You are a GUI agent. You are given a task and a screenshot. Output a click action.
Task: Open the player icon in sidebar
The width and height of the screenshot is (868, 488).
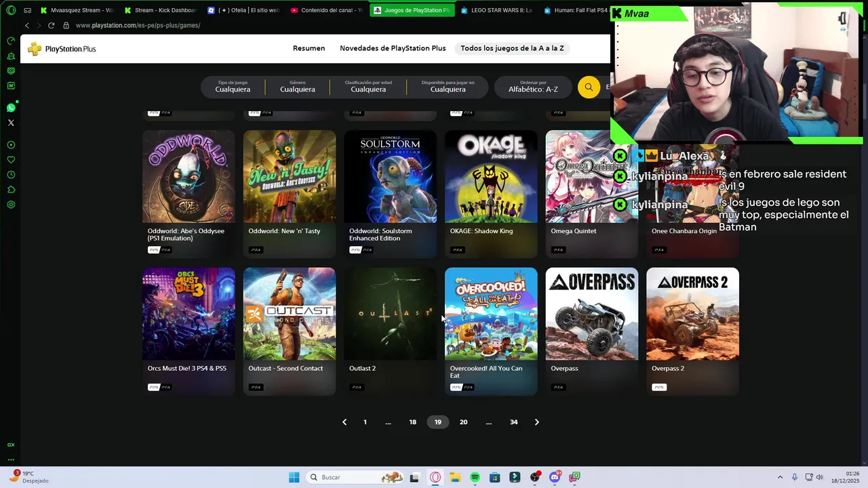point(11,145)
